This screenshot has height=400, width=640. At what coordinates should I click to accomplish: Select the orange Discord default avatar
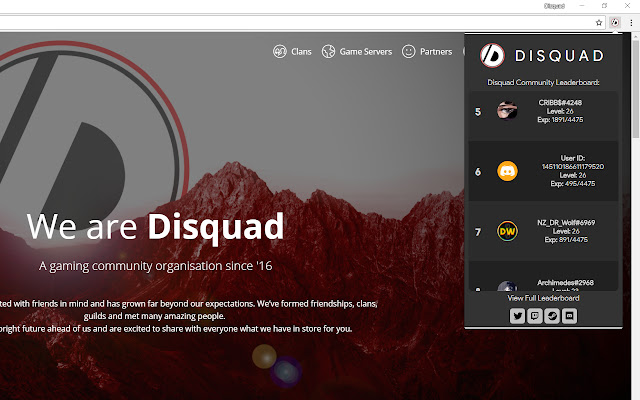(x=507, y=171)
